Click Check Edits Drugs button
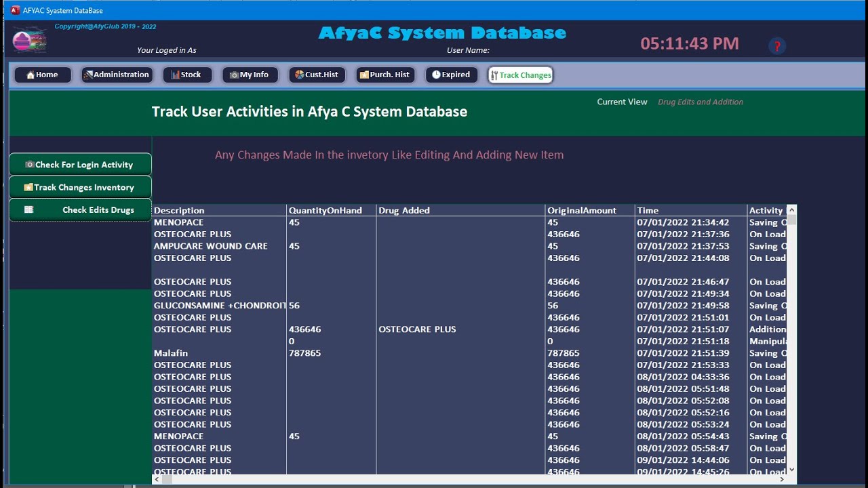The width and height of the screenshot is (868, 488). click(x=80, y=209)
